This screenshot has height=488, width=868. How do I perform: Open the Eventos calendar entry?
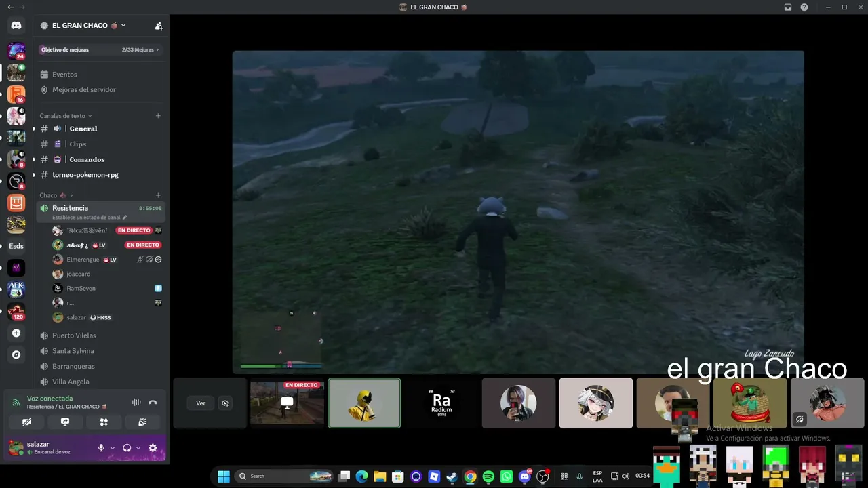tap(64, 75)
